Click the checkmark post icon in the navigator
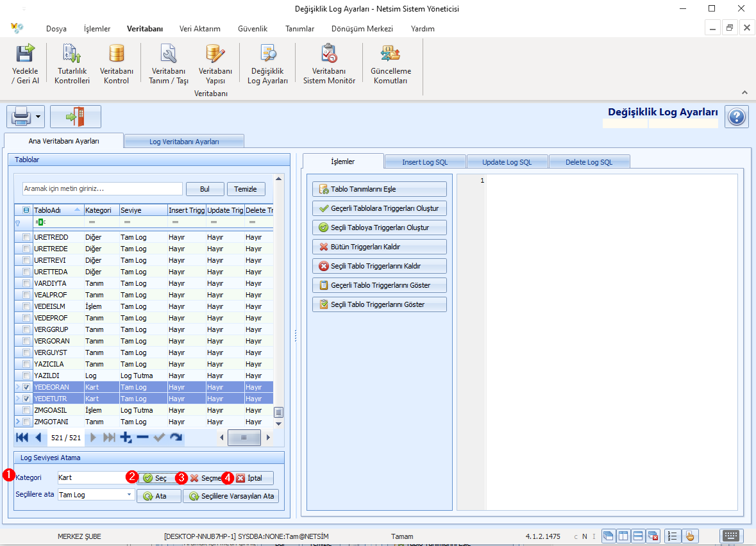This screenshot has width=756, height=546. (159, 438)
